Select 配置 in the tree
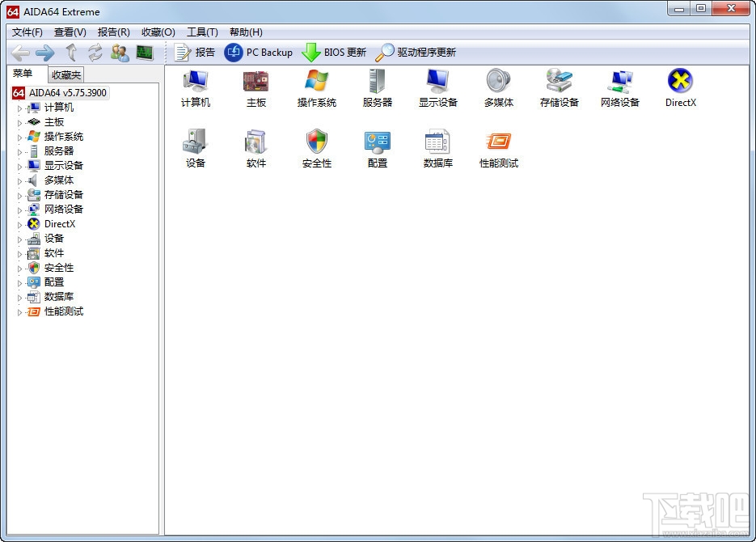 54,282
